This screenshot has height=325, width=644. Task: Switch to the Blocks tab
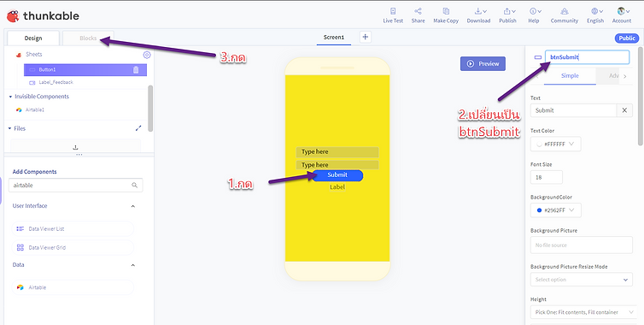(x=88, y=38)
